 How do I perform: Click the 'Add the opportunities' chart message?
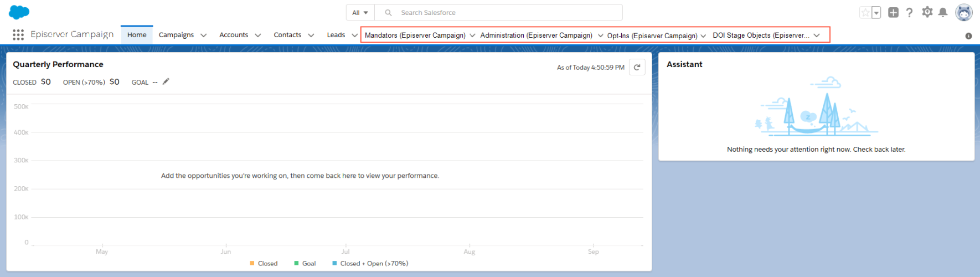tap(300, 176)
